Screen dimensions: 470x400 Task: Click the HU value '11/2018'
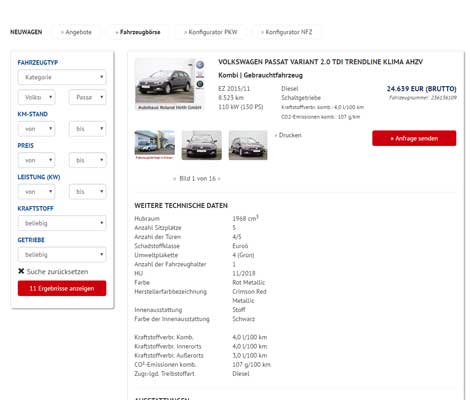(244, 273)
